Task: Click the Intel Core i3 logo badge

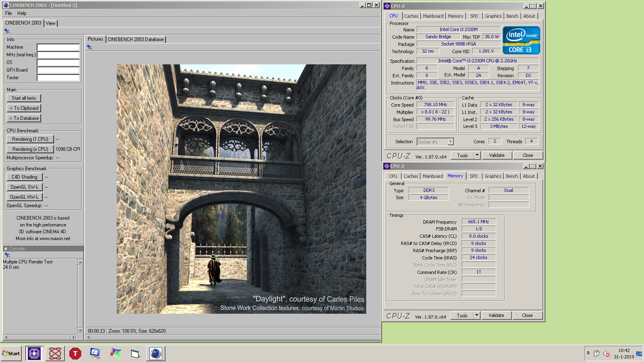Action: tap(521, 40)
